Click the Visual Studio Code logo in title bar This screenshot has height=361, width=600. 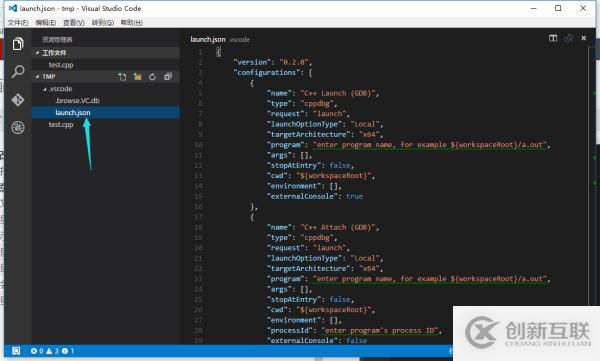(12, 8)
